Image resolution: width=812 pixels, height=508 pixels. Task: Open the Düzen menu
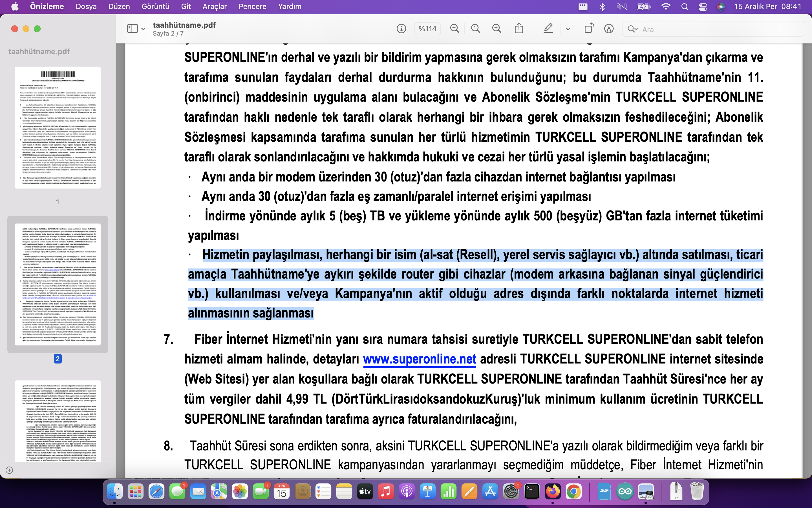click(x=119, y=6)
